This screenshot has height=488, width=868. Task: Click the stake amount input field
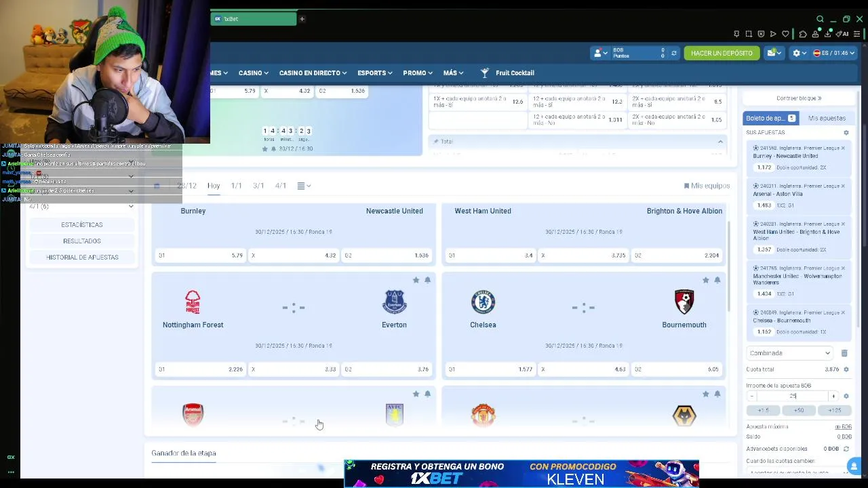point(793,396)
